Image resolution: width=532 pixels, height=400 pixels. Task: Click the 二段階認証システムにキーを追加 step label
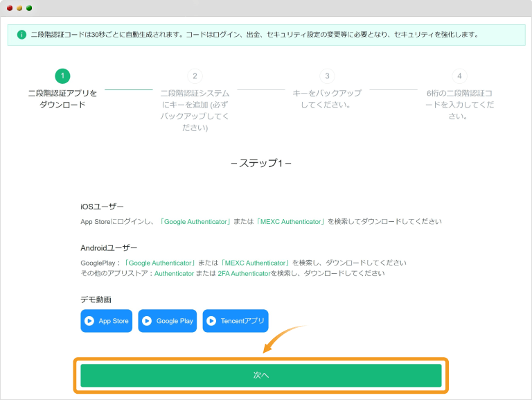pos(195,110)
